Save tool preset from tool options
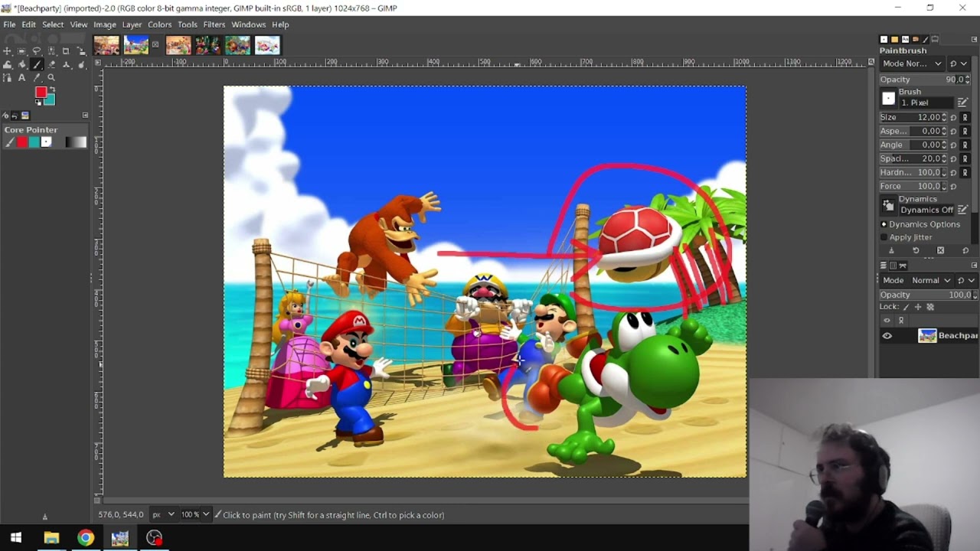This screenshot has width=980, height=551. 891,251
